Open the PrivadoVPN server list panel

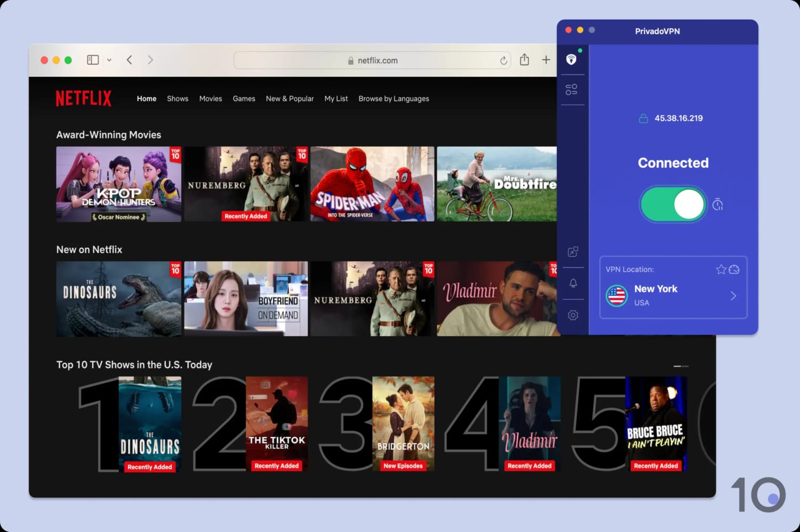(x=572, y=89)
